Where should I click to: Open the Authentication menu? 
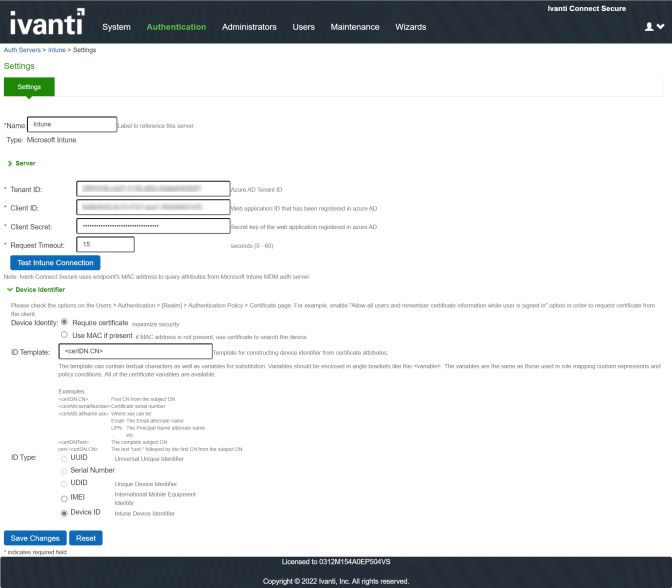(x=176, y=27)
